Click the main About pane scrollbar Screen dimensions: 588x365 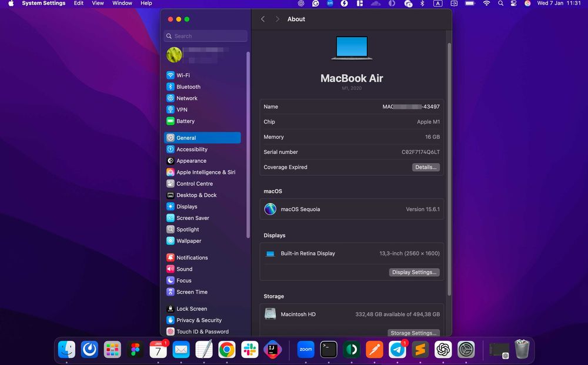click(x=449, y=169)
